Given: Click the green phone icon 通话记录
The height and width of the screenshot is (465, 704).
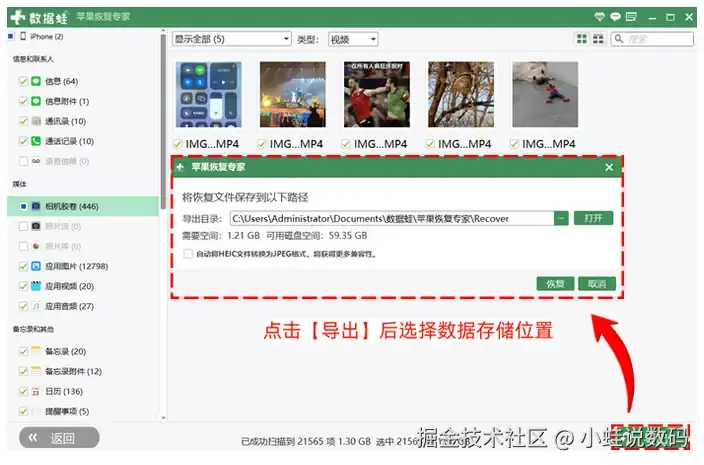Looking at the screenshot, I should [36, 141].
